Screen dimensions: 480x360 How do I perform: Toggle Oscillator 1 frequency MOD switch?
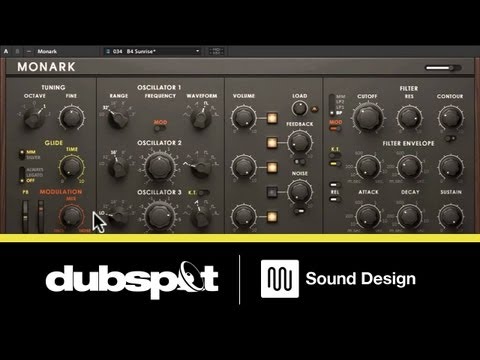[x=160, y=129]
